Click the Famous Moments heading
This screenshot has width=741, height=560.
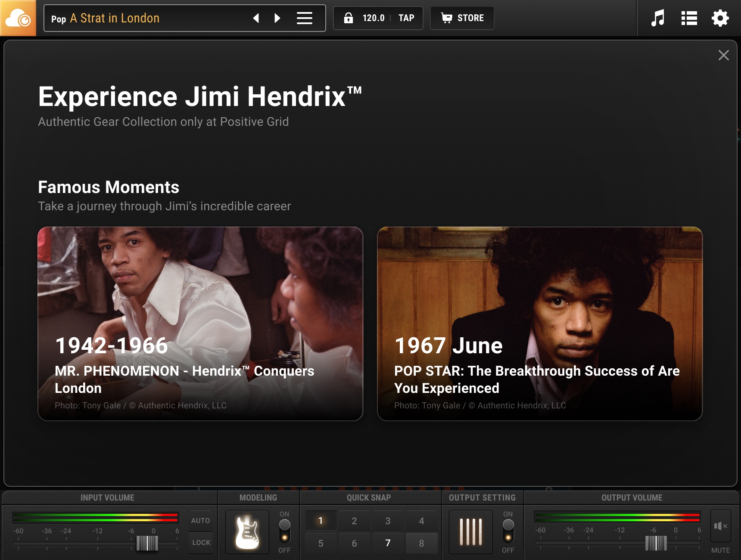coord(109,187)
